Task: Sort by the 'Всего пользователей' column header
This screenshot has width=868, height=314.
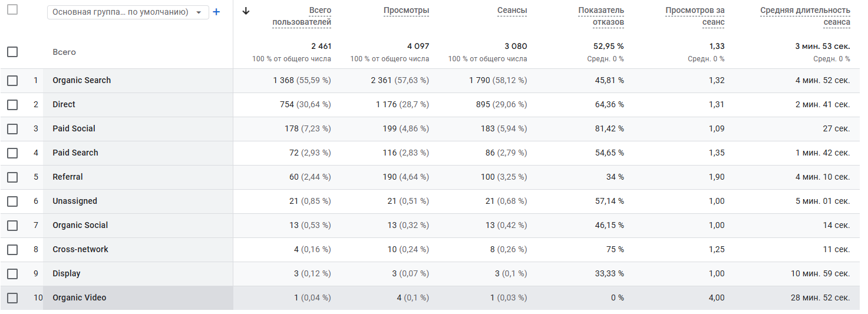Action: click(x=302, y=16)
